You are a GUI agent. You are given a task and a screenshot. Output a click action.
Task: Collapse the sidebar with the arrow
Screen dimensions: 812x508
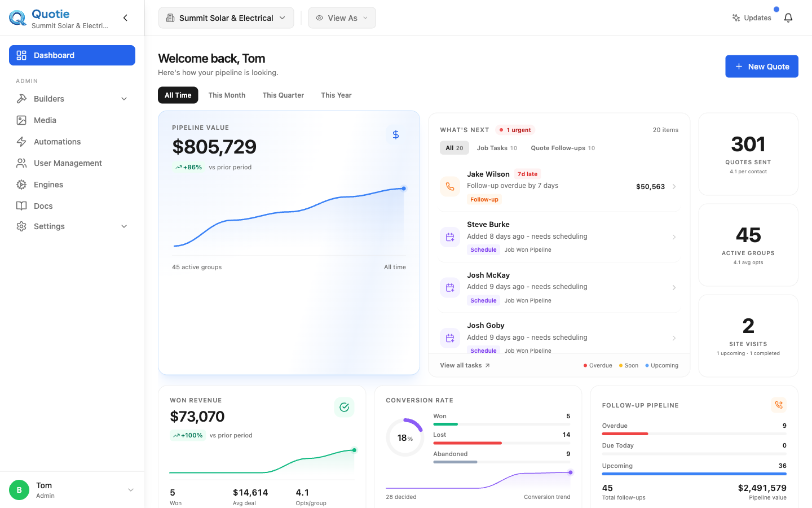tap(125, 18)
